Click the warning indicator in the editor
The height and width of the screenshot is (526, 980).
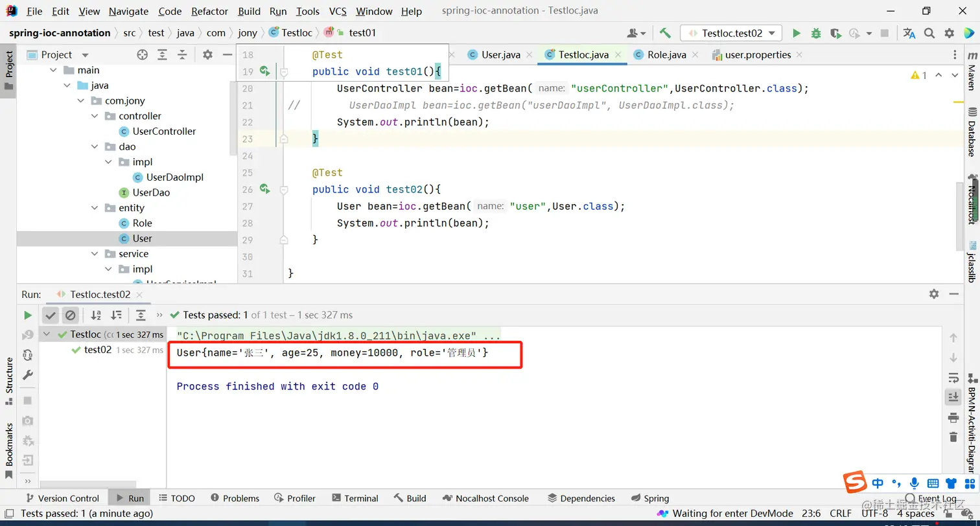pos(919,75)
